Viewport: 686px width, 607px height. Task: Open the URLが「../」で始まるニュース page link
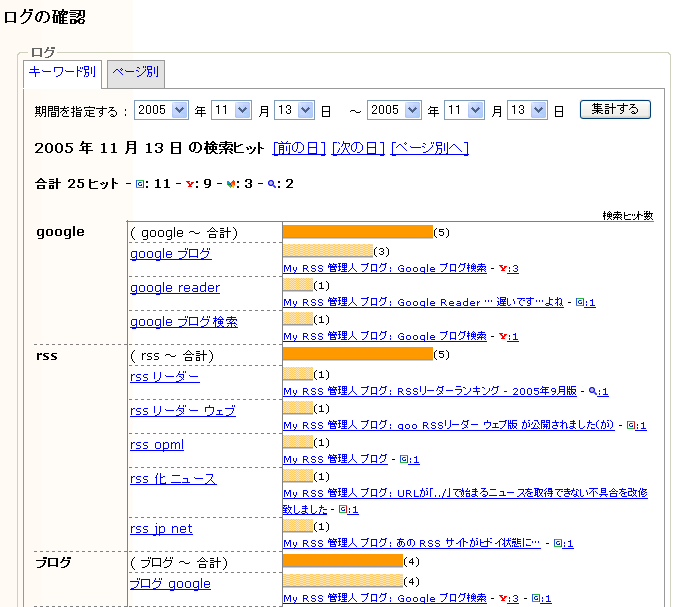click(x=465, y=494)
